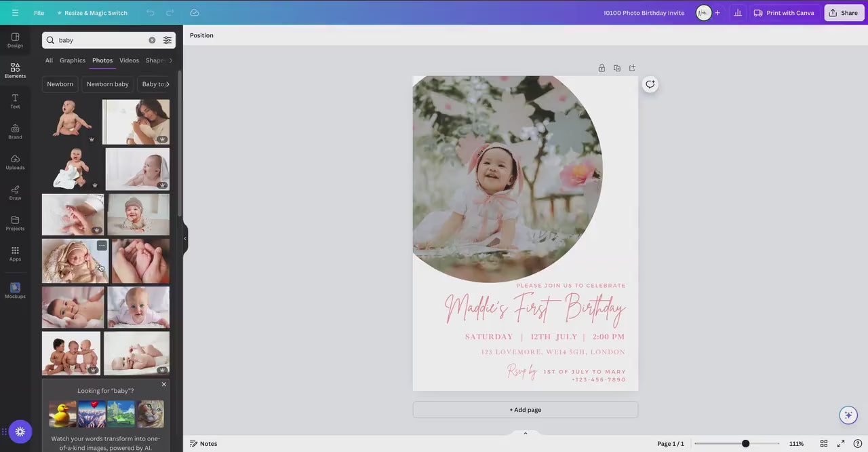
Task: Switch to the Shapes tab
Action: [157, 60]
